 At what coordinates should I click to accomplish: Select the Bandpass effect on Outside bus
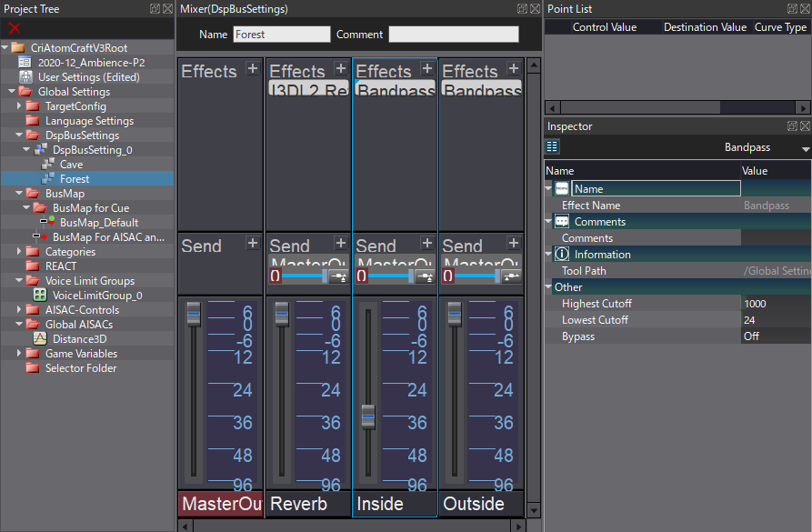pos(482,89)
